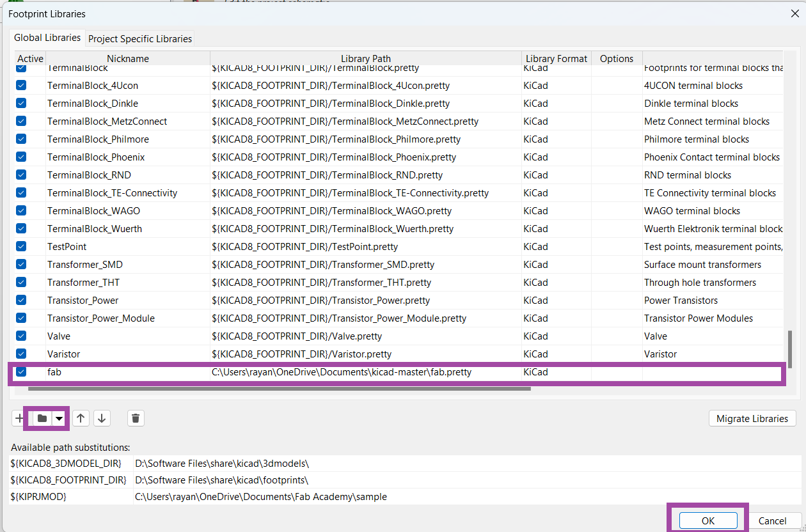The image size is (806, 532).
Task: Select the Global Libraries tab
Action: [47, 38]
